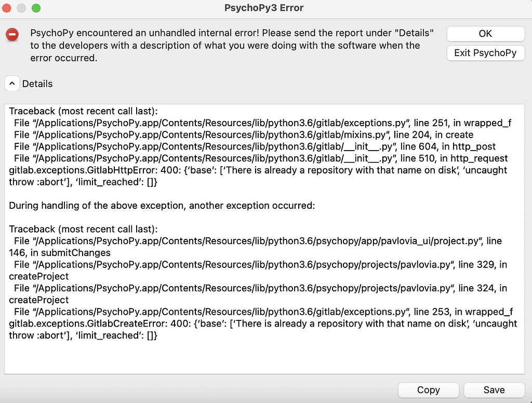Click the Details label text

36,84
